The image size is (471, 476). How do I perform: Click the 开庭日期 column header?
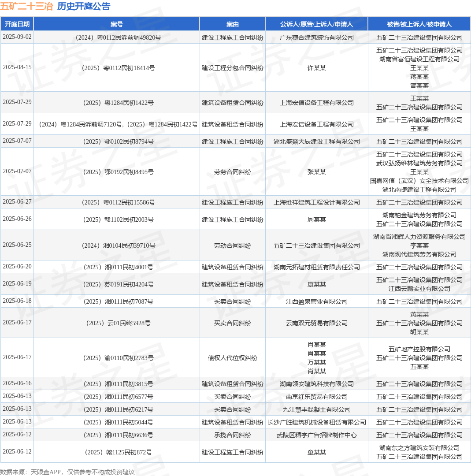(x=17, y=24)
